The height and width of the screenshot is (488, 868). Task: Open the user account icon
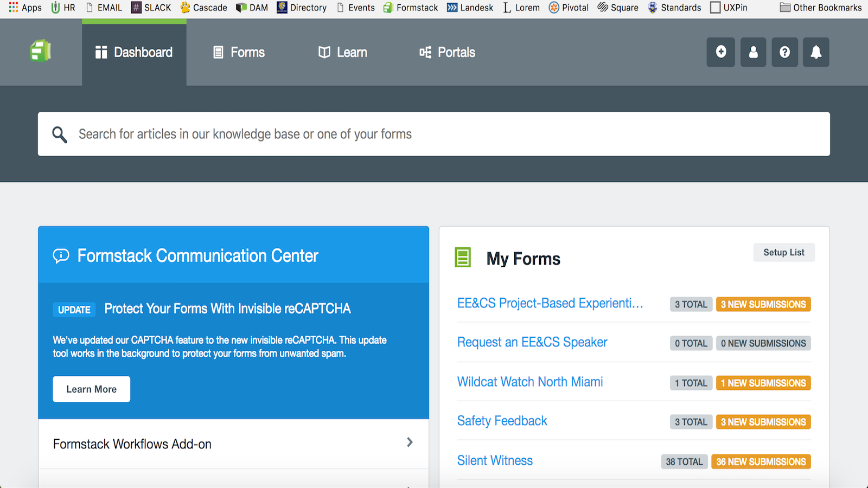click(x=753, y=52)
